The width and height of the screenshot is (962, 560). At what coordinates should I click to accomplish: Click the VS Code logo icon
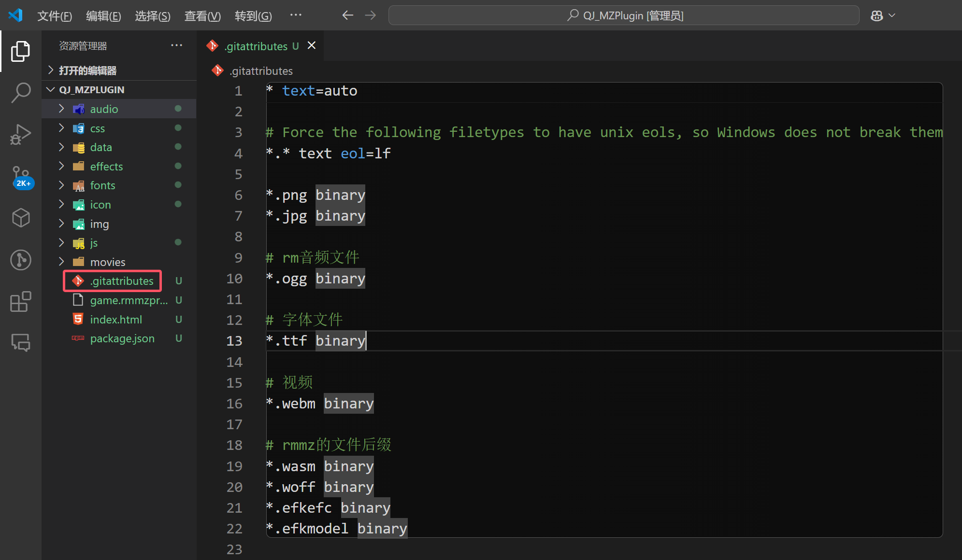tap(15, 15)
